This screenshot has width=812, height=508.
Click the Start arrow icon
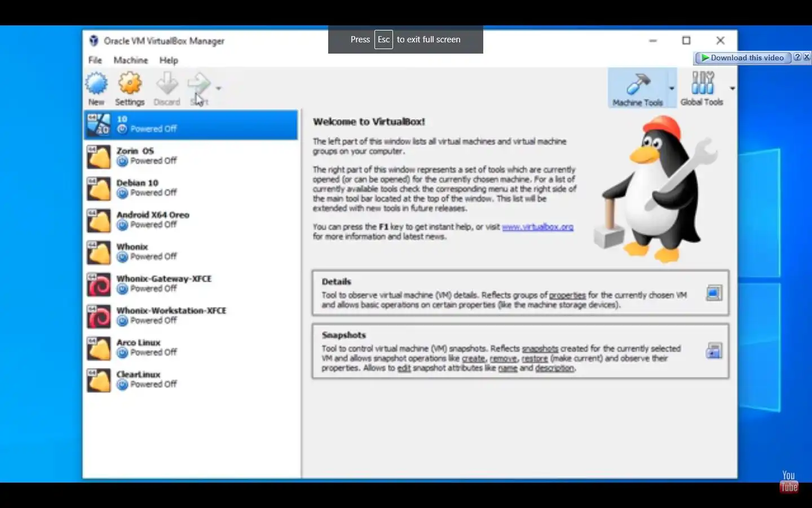click(199, 84)
